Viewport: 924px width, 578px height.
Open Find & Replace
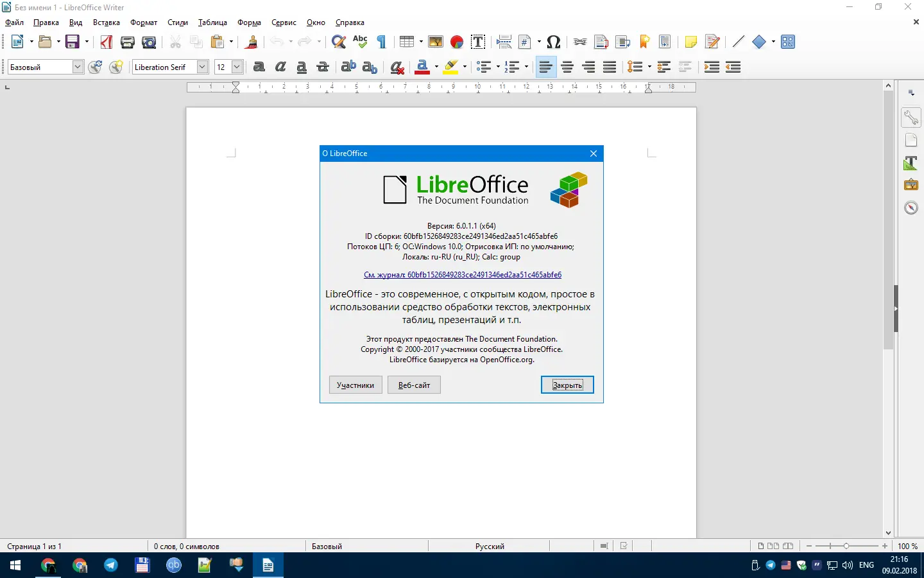[338, 42]
